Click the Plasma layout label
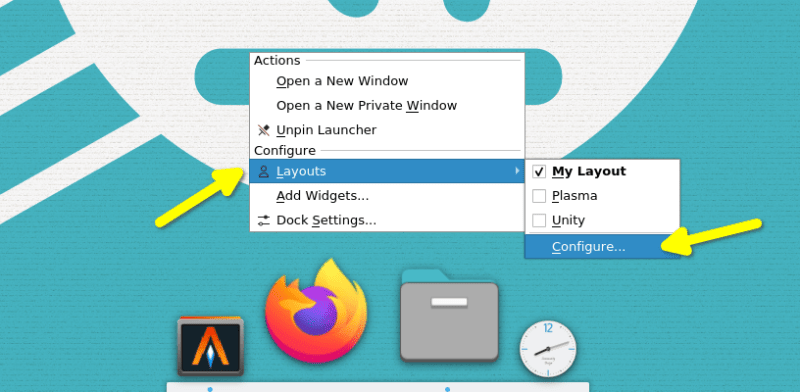Screen dimensions: 800x392 pos(574,196)
